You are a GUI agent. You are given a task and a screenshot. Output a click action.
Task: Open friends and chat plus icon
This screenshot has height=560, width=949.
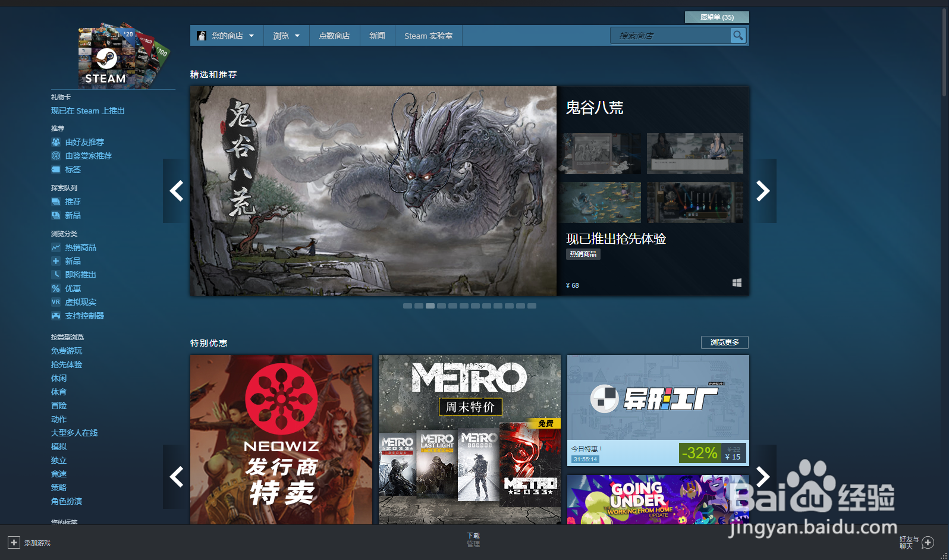click(928, 542)
